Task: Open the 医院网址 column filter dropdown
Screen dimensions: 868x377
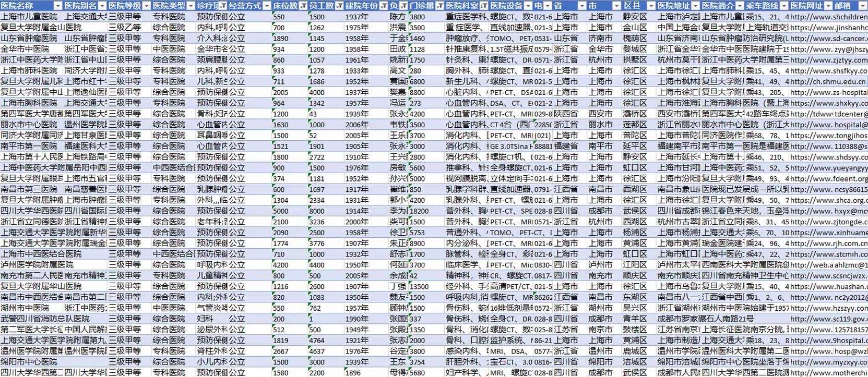Action: pos(828,6)
